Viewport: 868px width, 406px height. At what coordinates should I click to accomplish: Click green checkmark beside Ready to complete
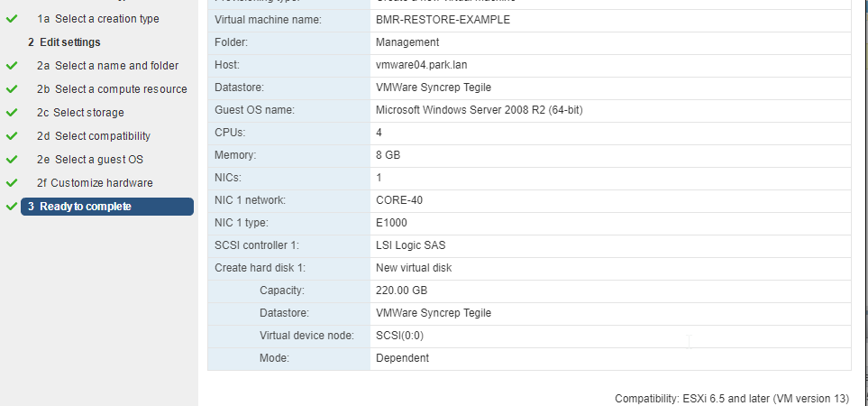(x=12, y=207)
